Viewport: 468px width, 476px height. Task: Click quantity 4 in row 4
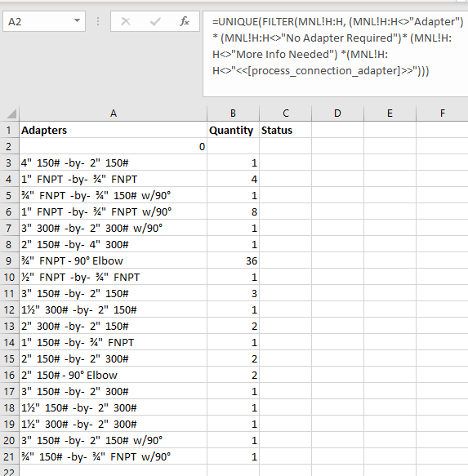233,179
